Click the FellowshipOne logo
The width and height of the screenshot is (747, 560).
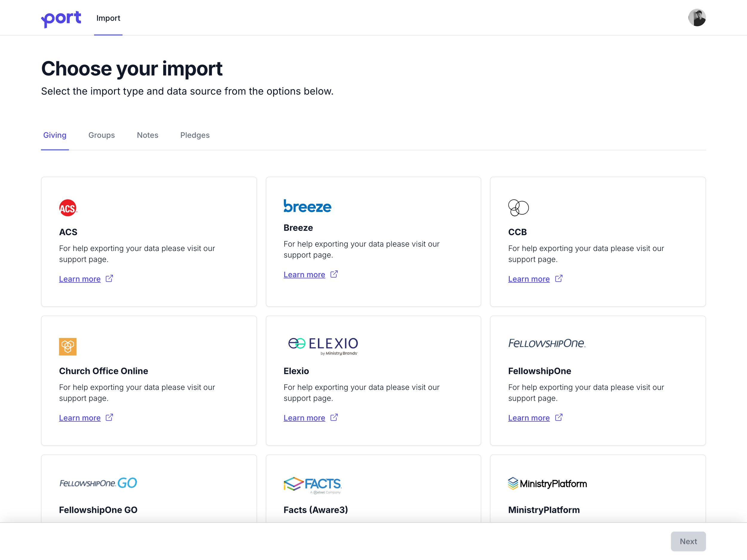(547, 343)
